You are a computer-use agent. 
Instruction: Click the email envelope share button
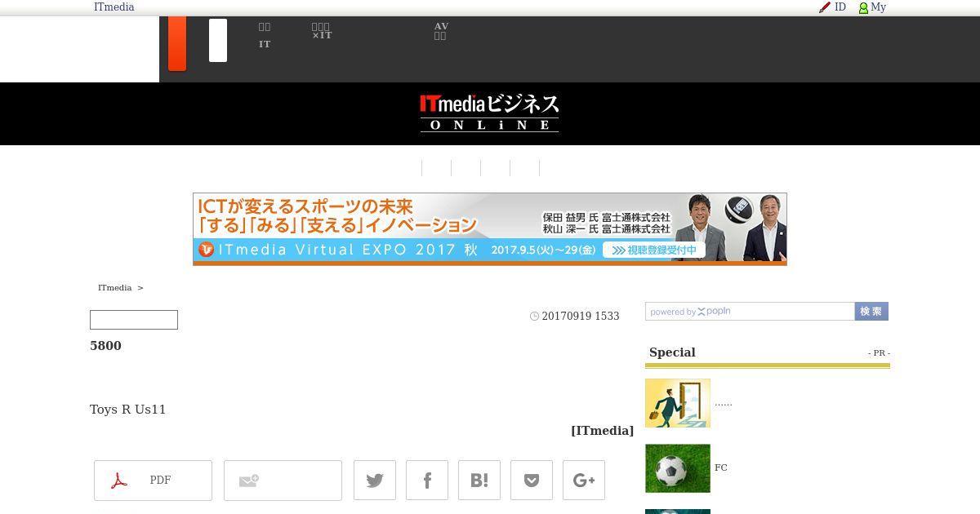click(283, 481)
